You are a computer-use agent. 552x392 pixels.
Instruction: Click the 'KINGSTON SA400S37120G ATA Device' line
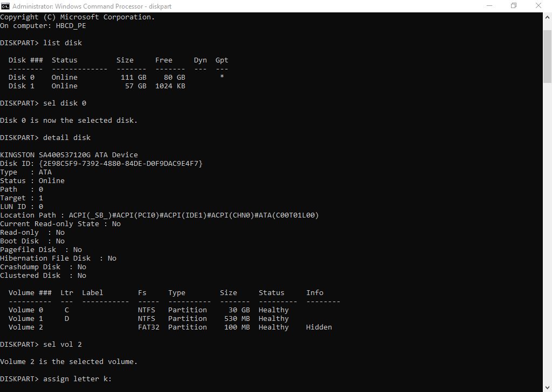[69, 155]
